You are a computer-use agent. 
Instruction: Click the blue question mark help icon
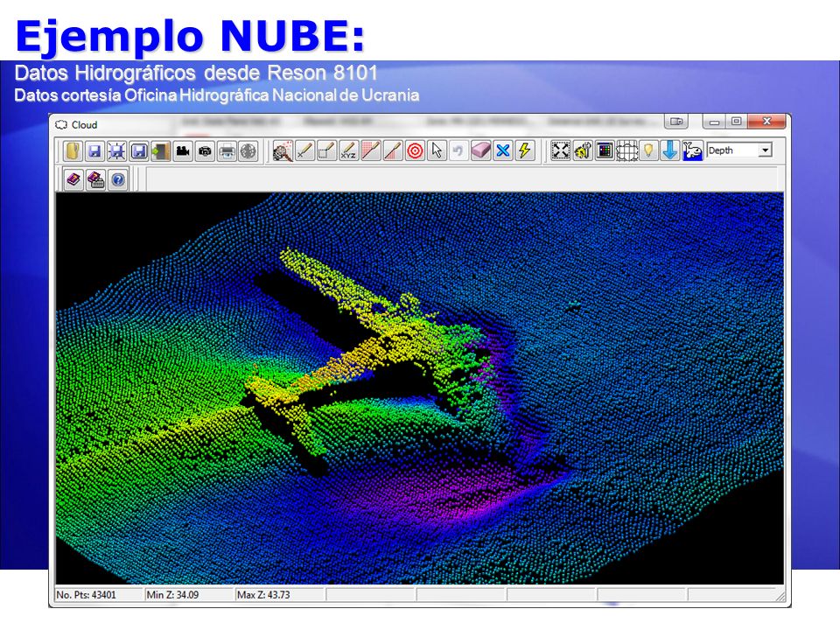pos(118,179)
